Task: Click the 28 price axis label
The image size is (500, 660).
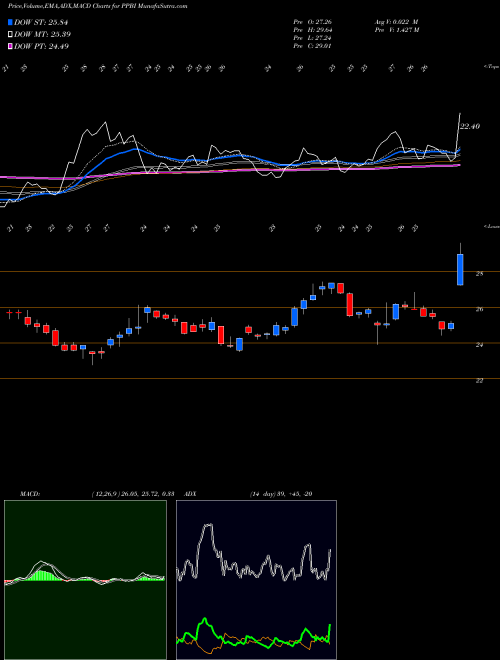Action: [479, 274]
